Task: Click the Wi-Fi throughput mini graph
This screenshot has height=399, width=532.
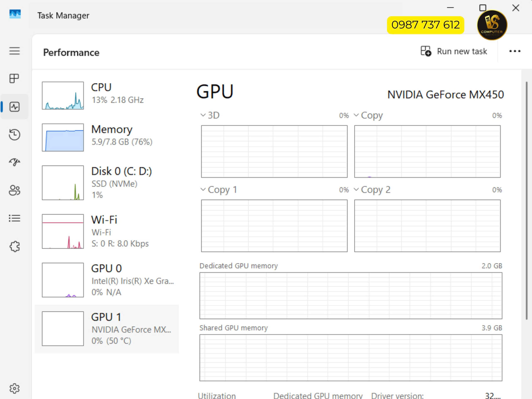Action: 63,231
